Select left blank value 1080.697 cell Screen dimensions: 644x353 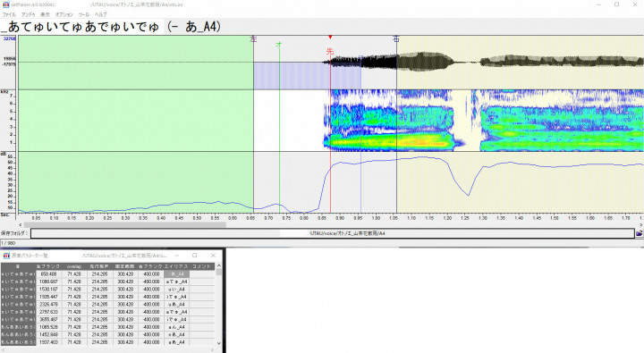coord(48,282)
